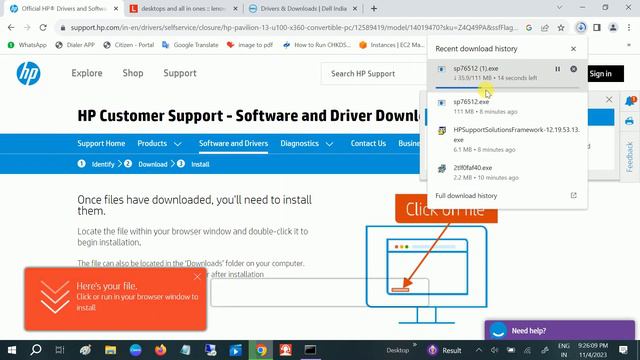Screen dimensions: 640x360
Task: Open the Chrome profile icon
Action: coord(613,28)
